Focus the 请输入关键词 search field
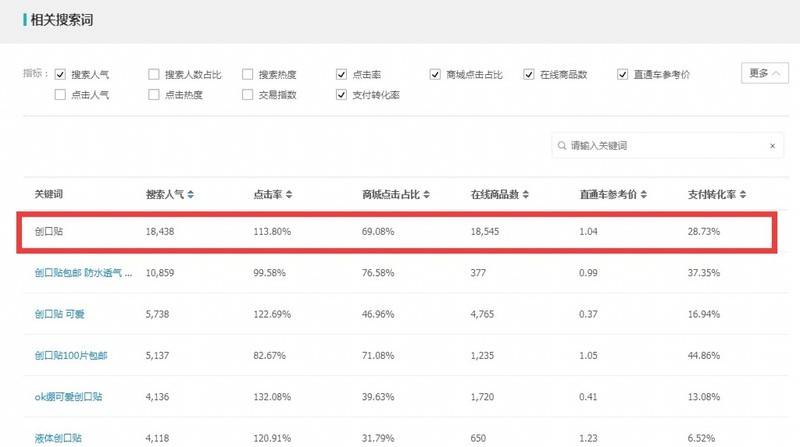Viewport: 800px width, 447px height. [667, 146]
